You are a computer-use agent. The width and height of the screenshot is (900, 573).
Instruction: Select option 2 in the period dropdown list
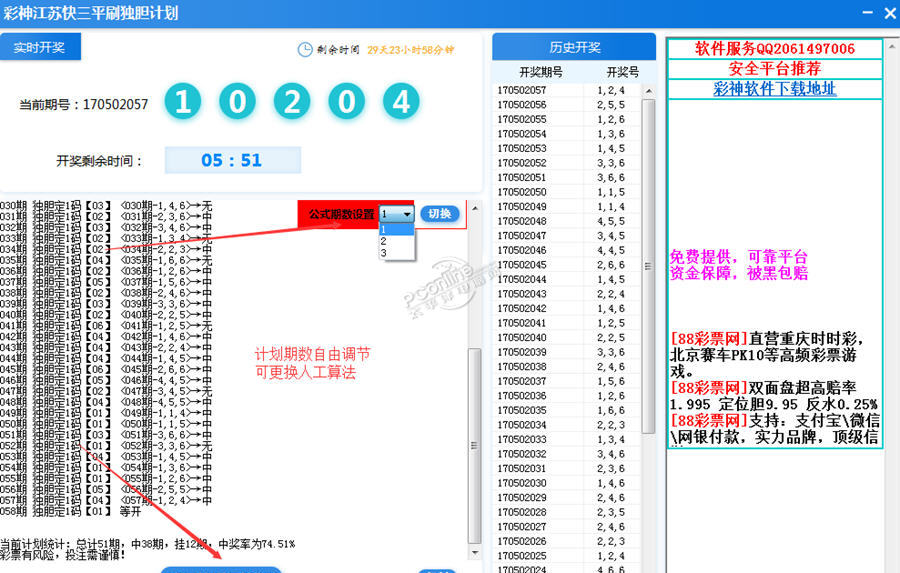point(384,241)
